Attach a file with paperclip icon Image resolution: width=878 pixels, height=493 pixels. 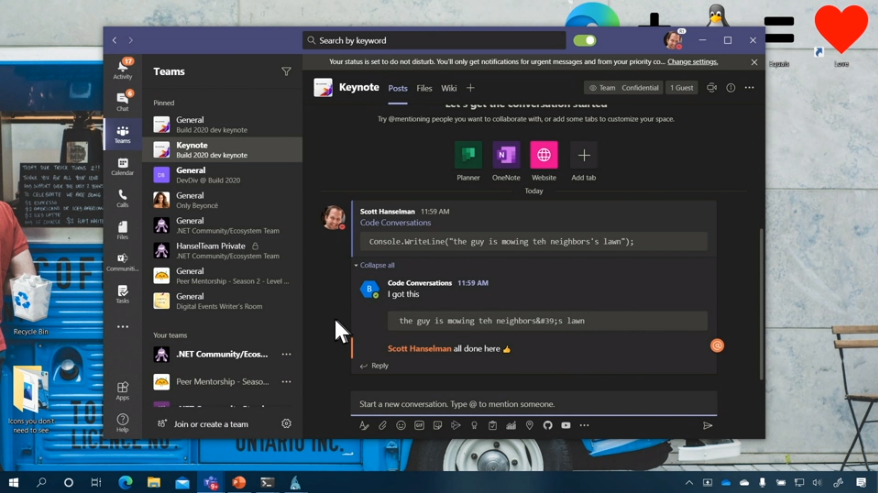click(382, 425)
